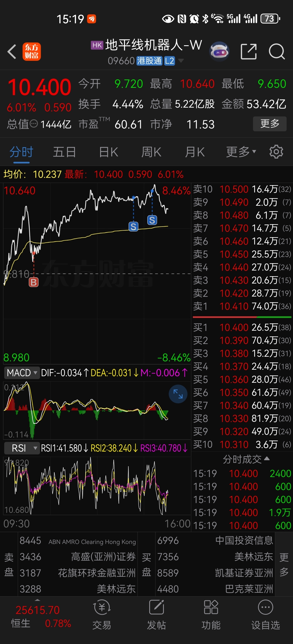
Task: Open the robot assistant avatar
Action: click(x=219, y=51)
